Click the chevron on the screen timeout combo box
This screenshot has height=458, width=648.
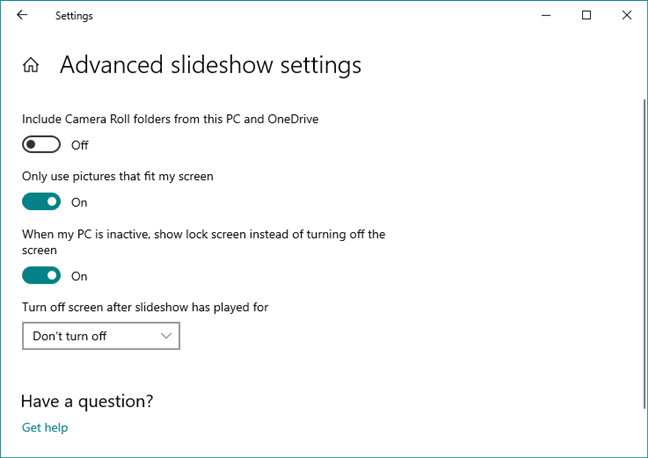(166, 336)
